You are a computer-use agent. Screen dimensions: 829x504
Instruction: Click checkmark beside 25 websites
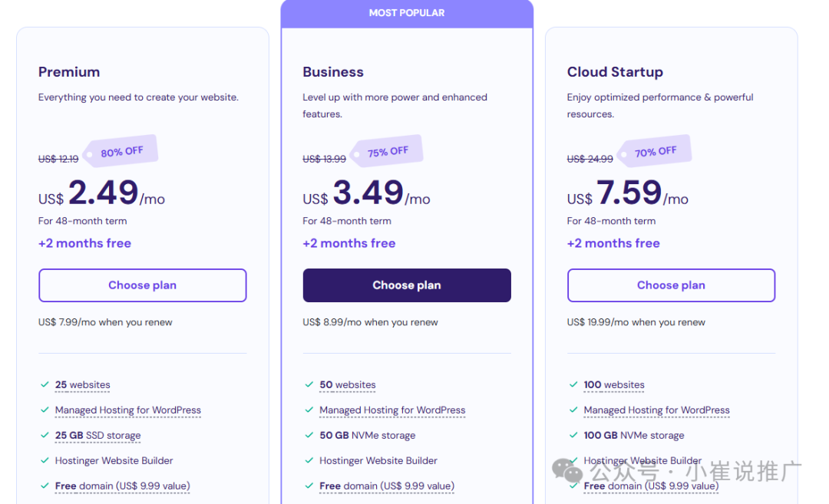tap(45, 384)
